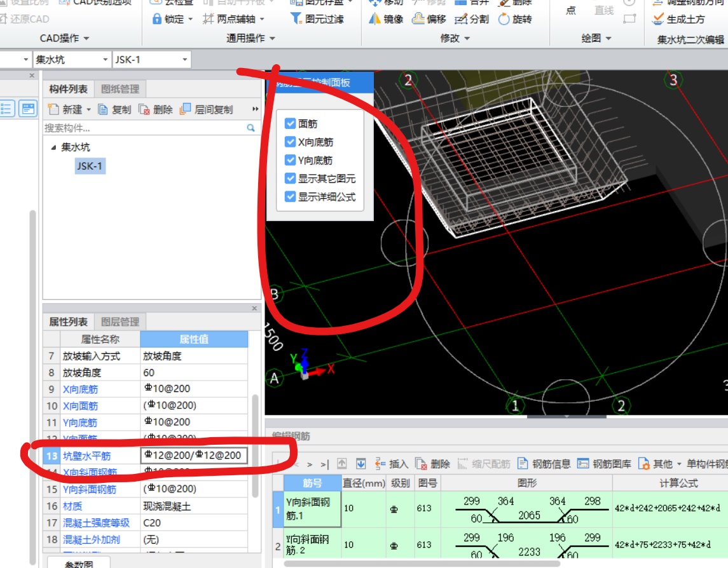Select the 镜像 mirror tool
The image size is (728, 568).
pyautogui.click(x=386, y=19)
